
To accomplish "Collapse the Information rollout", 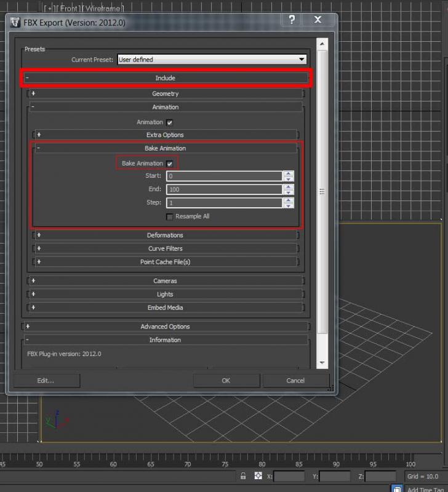I will coord(166,340).
